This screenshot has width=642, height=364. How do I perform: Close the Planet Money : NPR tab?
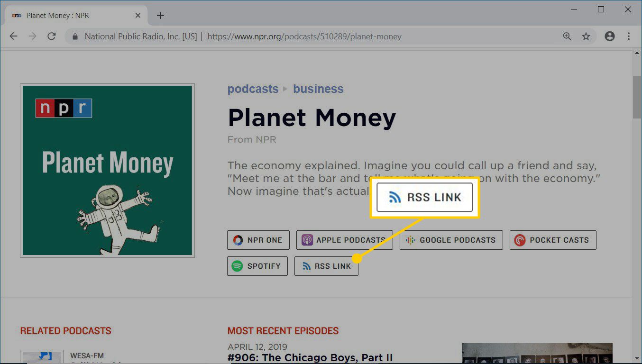[x=138, y=16]
